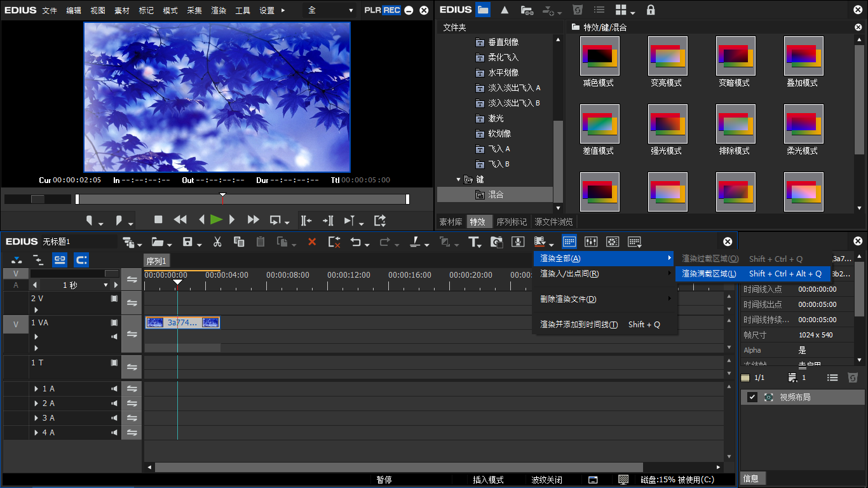The height and width of the screenshot is (488, 868).
Task: Open the 渲染 menu in the menu bar
Action: (x=219, y=10)
